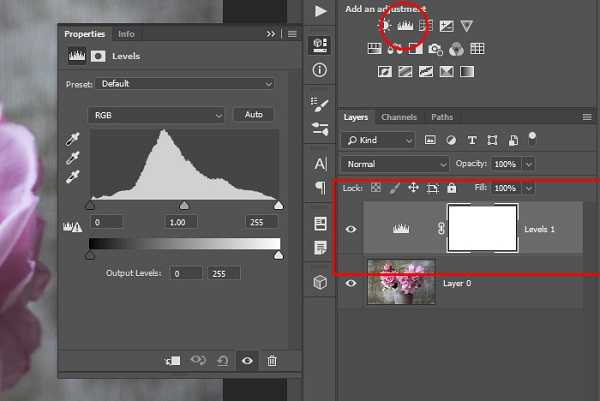Click the input shadows value field
The image size is (600, 401).
tap(107, 222)
